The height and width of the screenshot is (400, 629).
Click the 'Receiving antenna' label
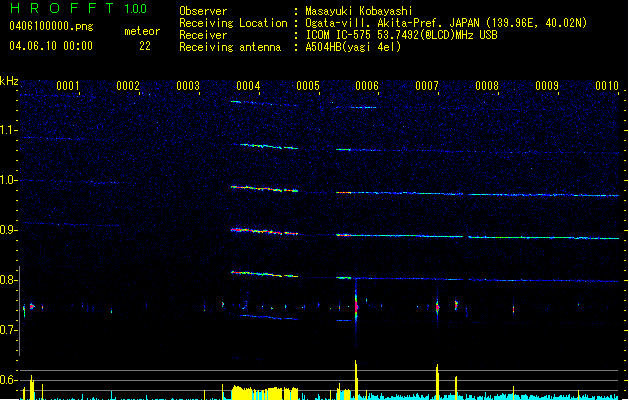coord(230,47)
